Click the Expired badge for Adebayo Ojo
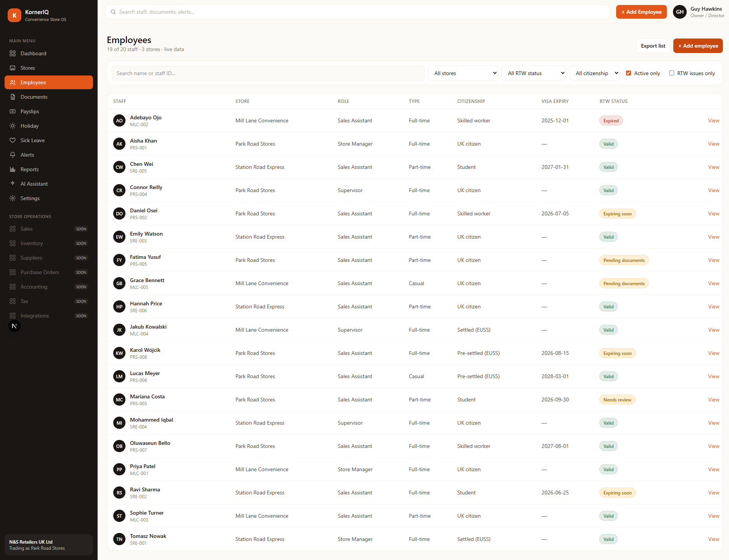The image size is (729, 560). coord(611,120)
